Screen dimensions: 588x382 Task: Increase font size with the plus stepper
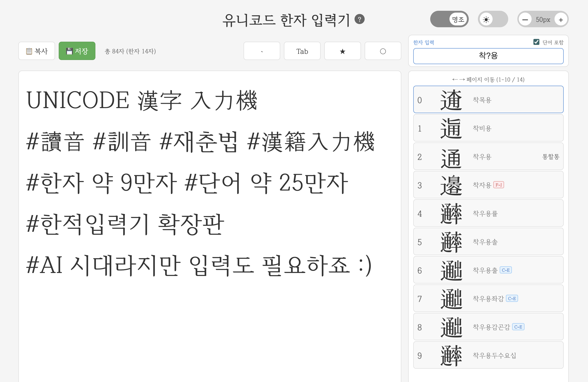(560, 19)
